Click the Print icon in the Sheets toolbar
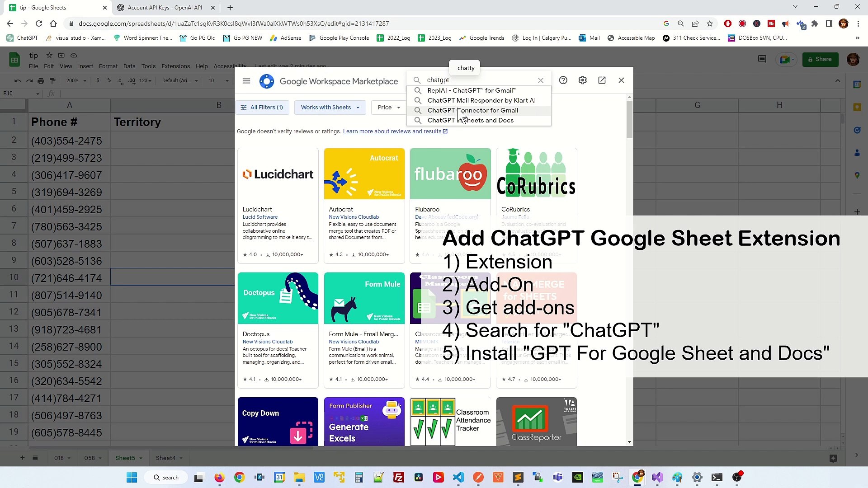 (41, 81)
